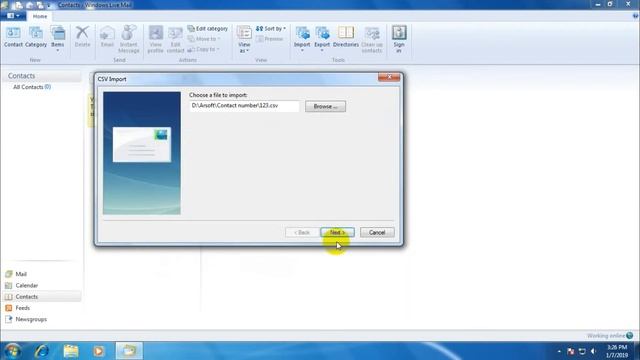Switch to Mail in navigation pane
The height and width of the screenshot is (360, 640).
(x=20, y=274)
